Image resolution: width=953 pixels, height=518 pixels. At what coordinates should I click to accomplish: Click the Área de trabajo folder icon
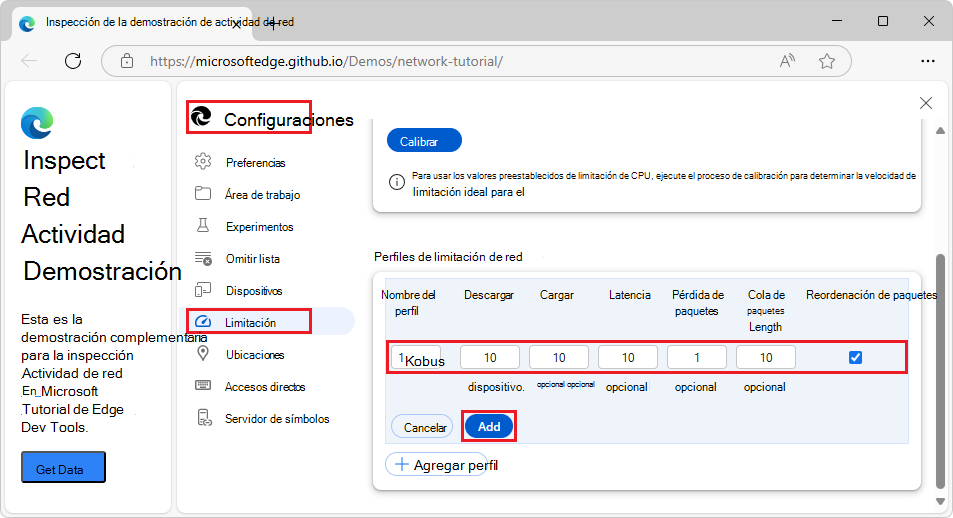[x=203, y=193]
